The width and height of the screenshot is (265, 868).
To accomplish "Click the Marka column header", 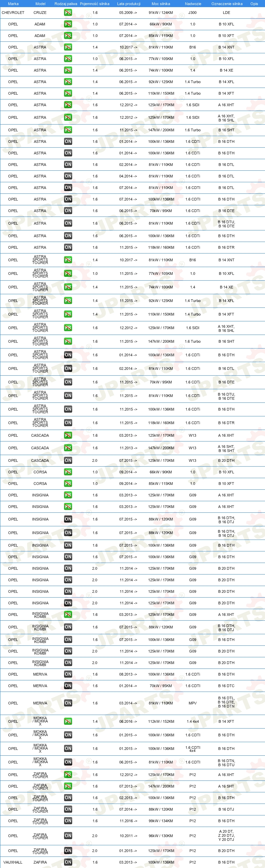I will (x=13, y=4).
